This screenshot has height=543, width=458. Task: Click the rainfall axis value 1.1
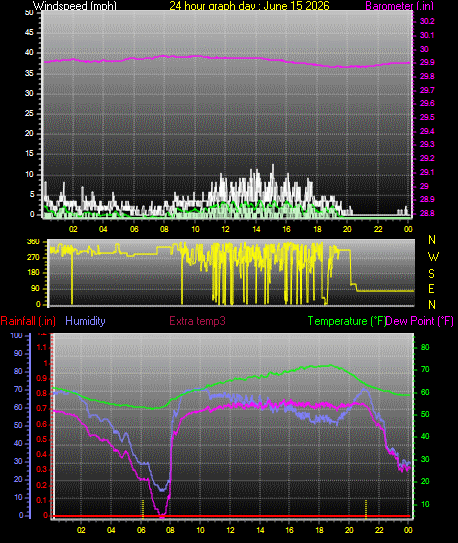point(42,347)
